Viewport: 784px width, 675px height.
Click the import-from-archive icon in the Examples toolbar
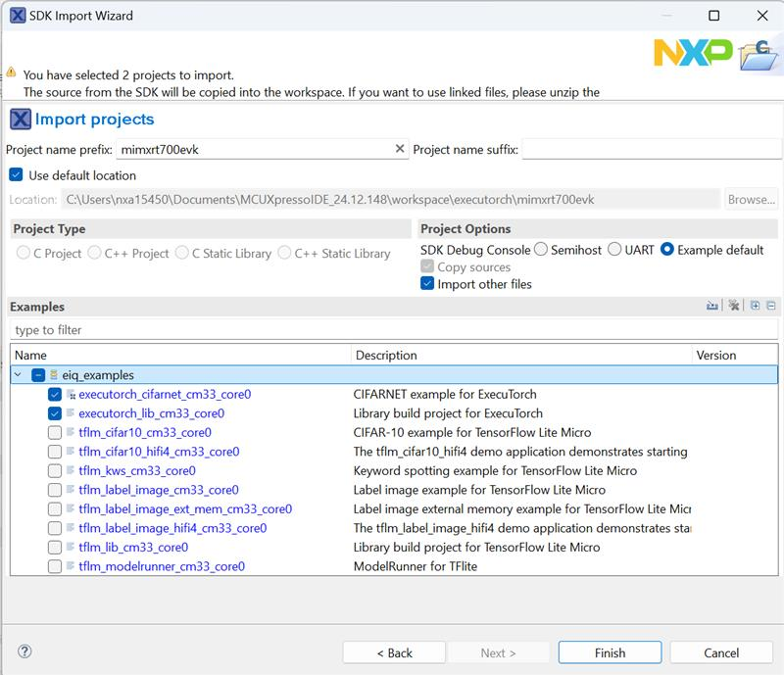712,307
